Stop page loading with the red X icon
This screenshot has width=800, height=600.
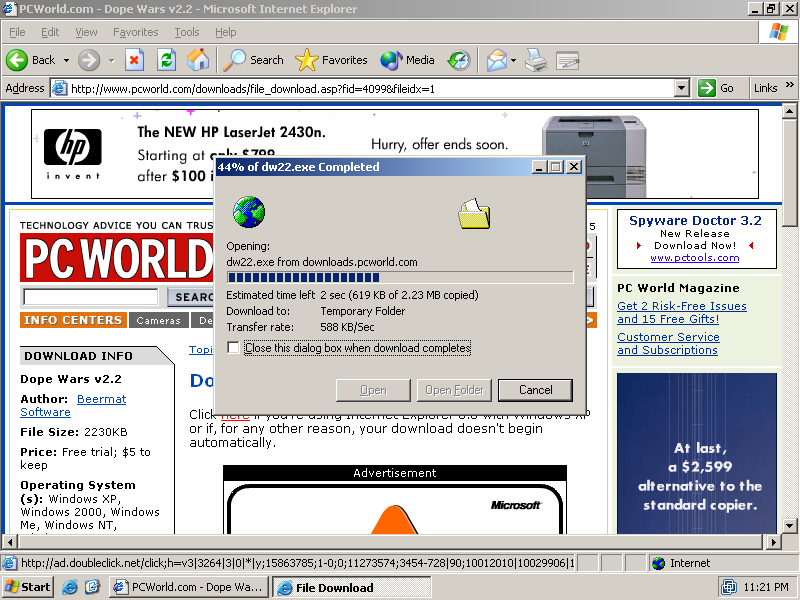point(134,60)
